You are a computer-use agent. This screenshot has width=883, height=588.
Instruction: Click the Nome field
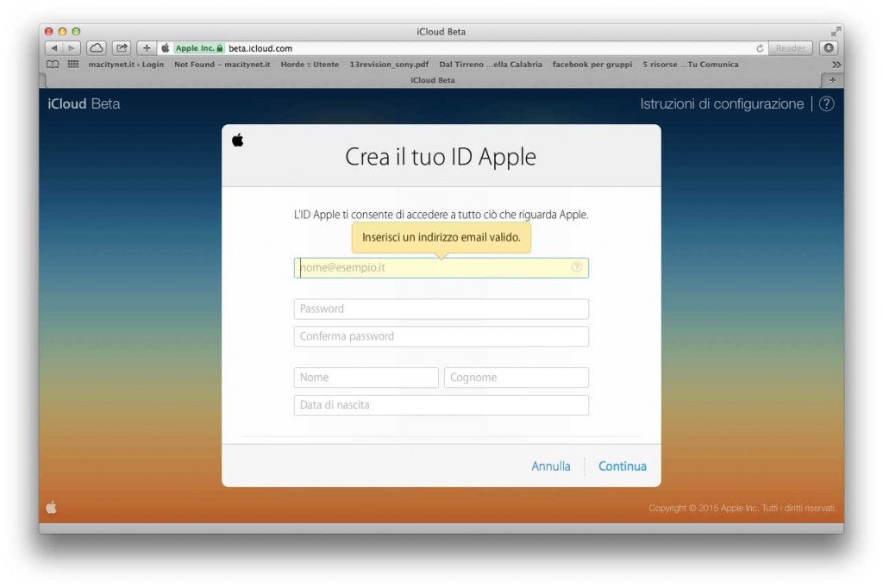[x=366, y=378]
